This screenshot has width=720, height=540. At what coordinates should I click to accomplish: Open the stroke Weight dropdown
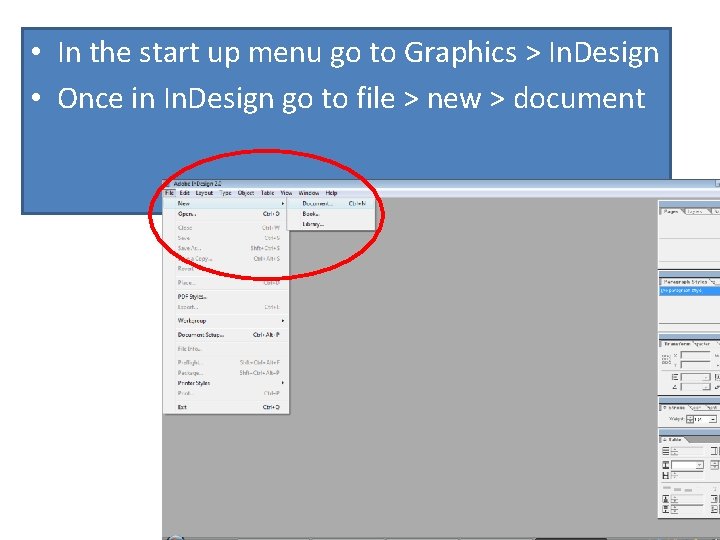(712, 419)
